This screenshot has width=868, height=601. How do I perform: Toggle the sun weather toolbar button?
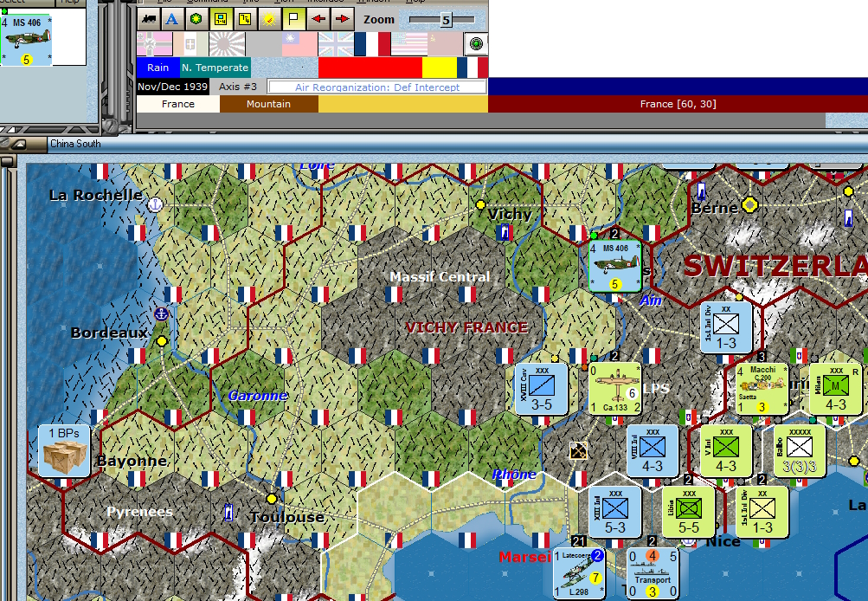pos(269,19)
